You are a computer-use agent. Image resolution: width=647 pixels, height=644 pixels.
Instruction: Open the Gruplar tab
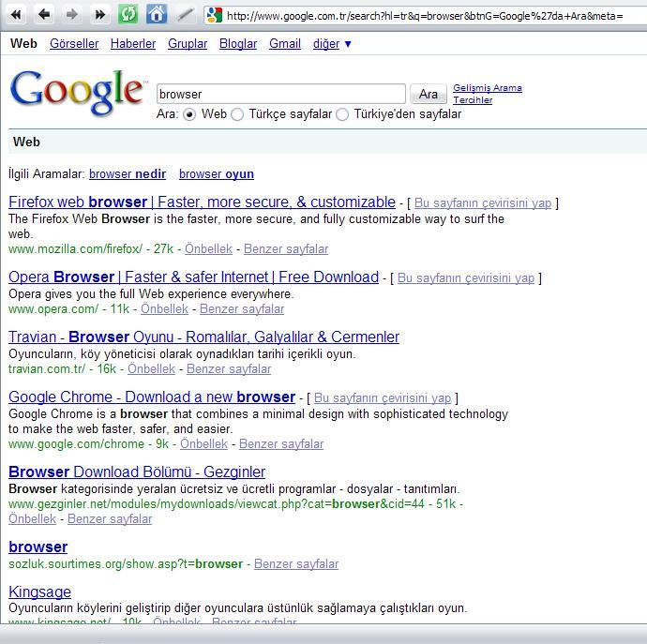pyautogui.click(x=188, y=44)
